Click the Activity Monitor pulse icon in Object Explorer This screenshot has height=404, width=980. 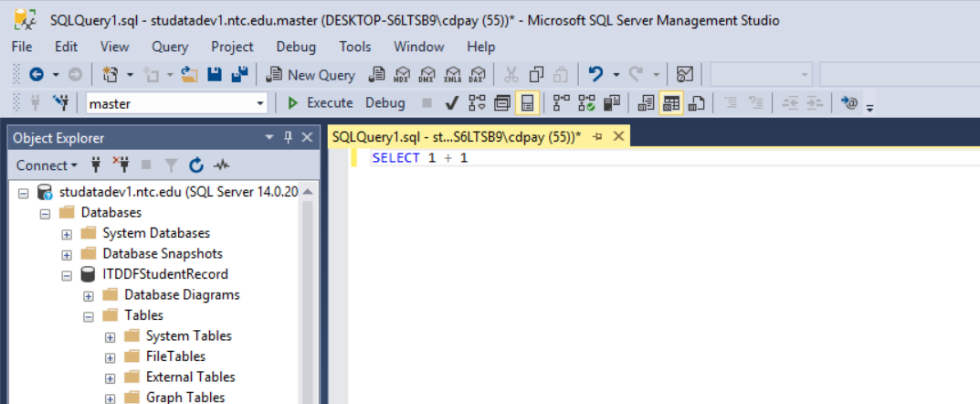(x=221, y=165)
